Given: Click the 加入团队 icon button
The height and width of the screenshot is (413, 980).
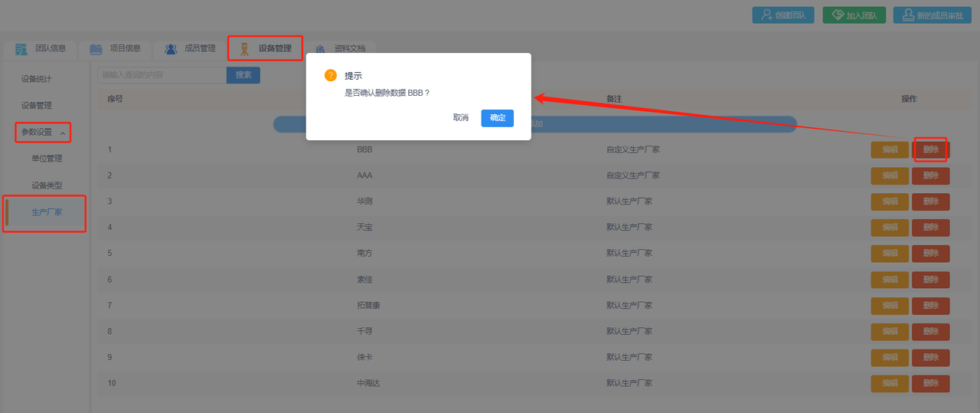Looking at the screenshot, I should [x=837, y=15].
